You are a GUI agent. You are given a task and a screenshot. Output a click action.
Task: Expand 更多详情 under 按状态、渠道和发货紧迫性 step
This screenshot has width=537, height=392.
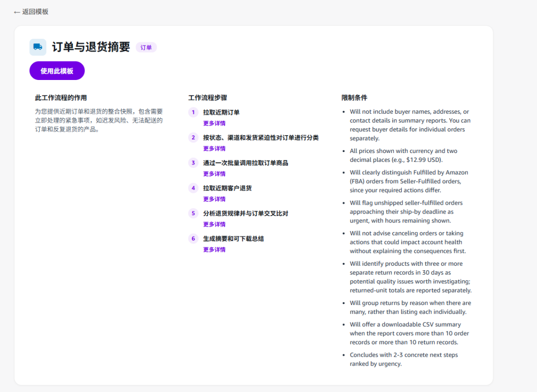point(214,149)
